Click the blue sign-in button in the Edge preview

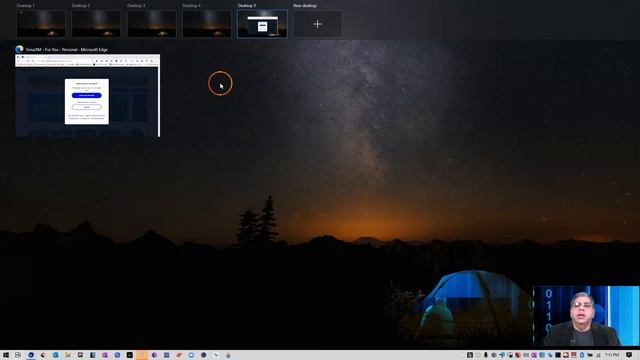tap(87, 96)
